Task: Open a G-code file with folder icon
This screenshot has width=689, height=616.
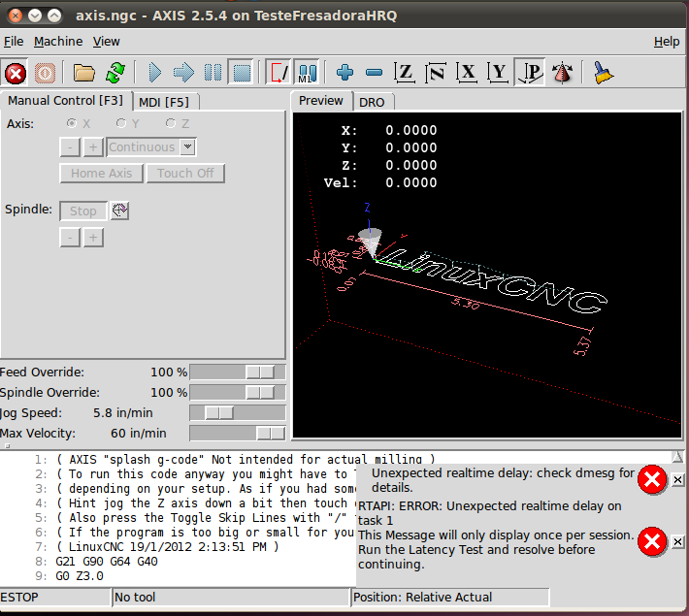Action: [83, 73]
